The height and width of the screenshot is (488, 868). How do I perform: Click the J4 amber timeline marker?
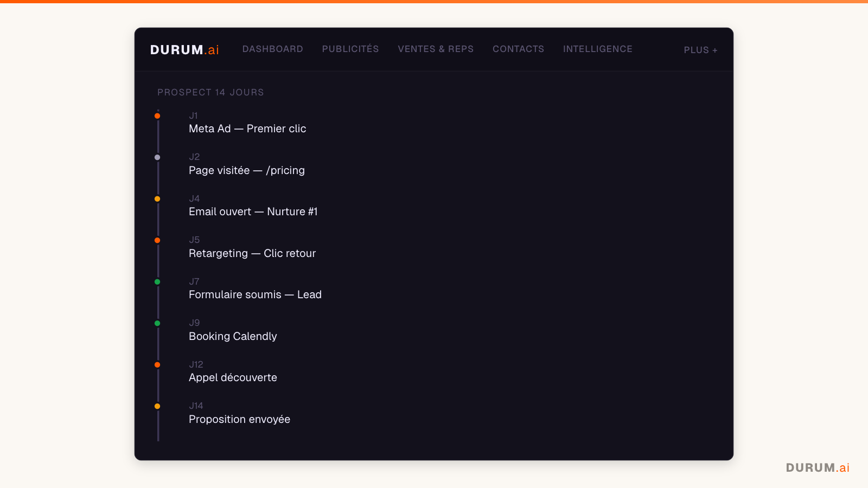click(157, 199)
